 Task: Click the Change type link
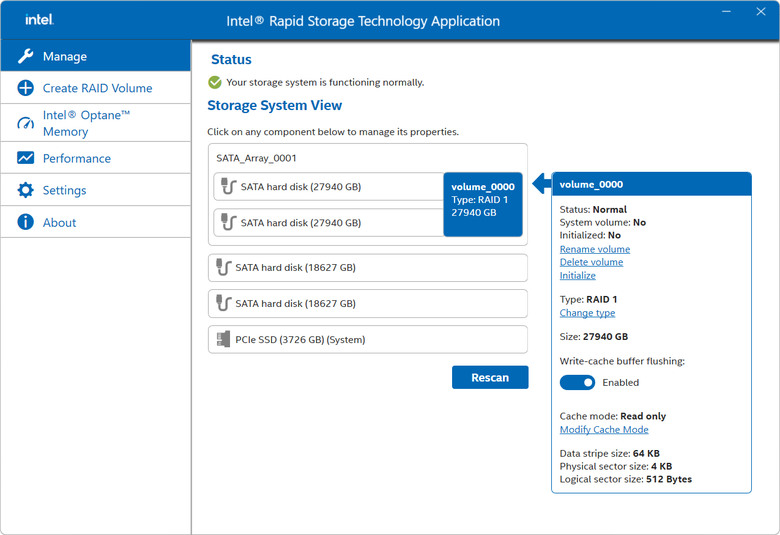click(587, 313)
